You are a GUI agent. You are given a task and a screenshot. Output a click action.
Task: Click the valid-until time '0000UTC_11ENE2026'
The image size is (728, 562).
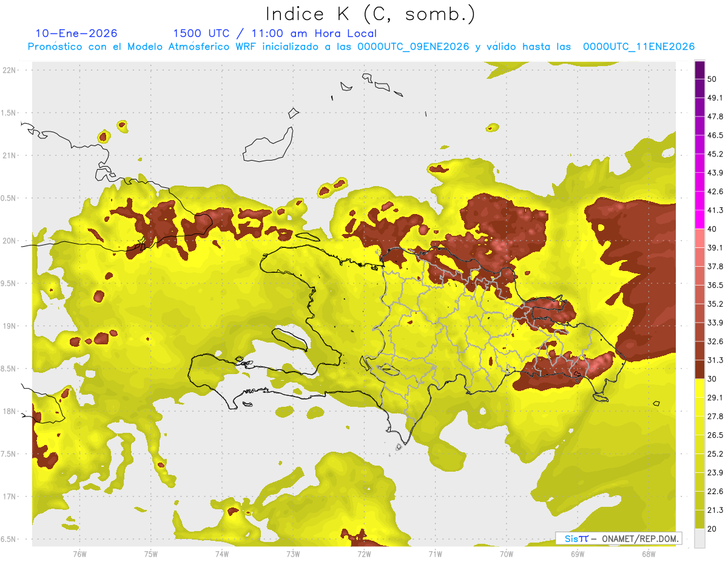[639, 47]
